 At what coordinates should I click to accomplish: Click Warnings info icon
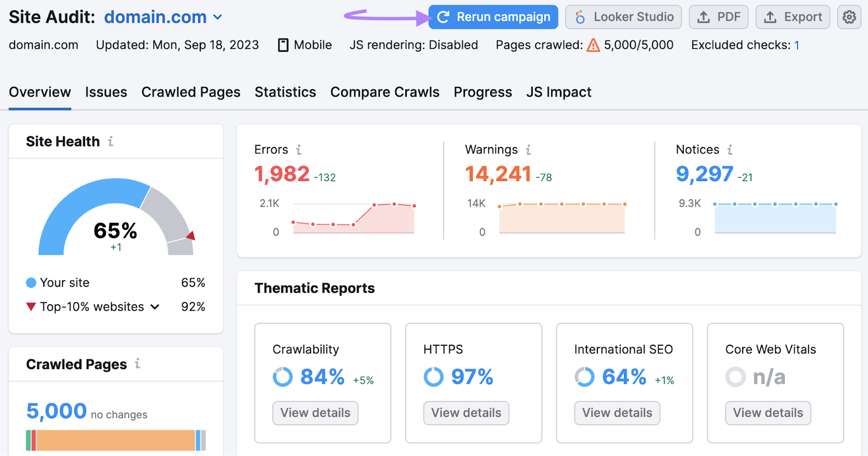[528, 150]
